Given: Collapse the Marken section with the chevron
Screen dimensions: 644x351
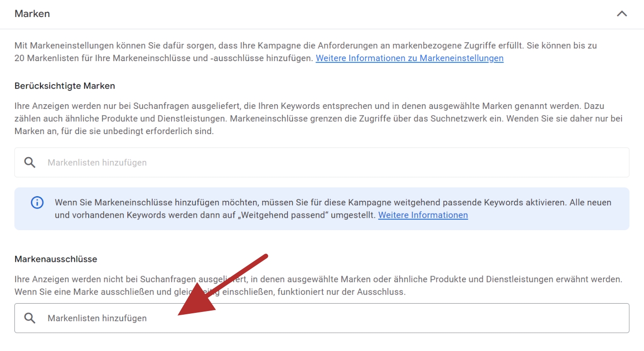Looking at the screenshot, I should pyautogui.click(x=621, y=14).
